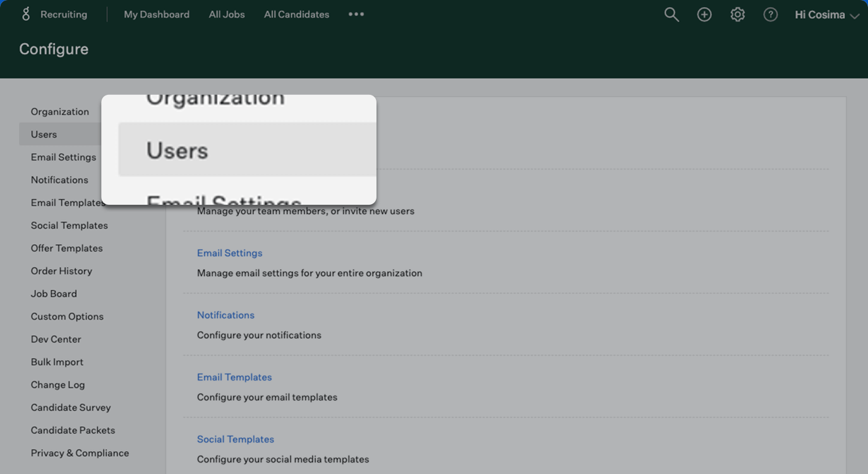This screenshot has width=868, height=474.
Task: Open Candidate Packets in the sidebar
Action: point(73,430)
